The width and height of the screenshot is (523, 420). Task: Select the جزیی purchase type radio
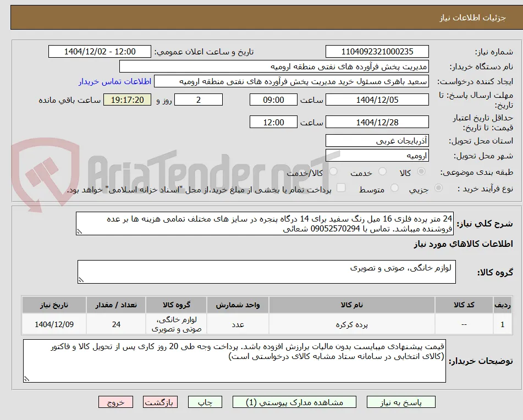coord(438,188)
